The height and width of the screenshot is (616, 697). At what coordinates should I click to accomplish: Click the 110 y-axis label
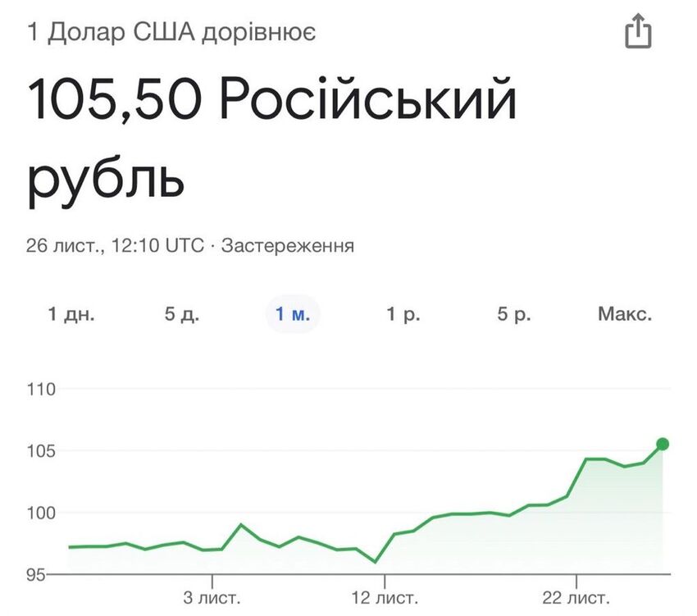point(41,389)
